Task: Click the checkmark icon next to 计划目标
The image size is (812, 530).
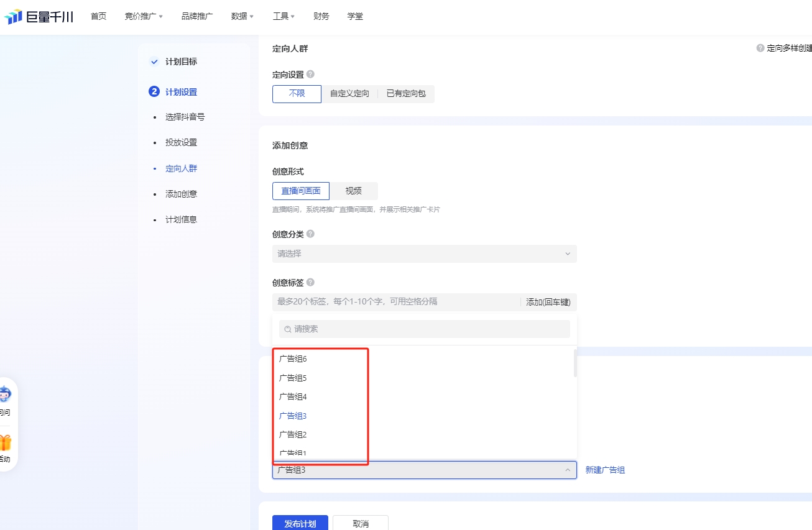Action: (x=154, y=62)
